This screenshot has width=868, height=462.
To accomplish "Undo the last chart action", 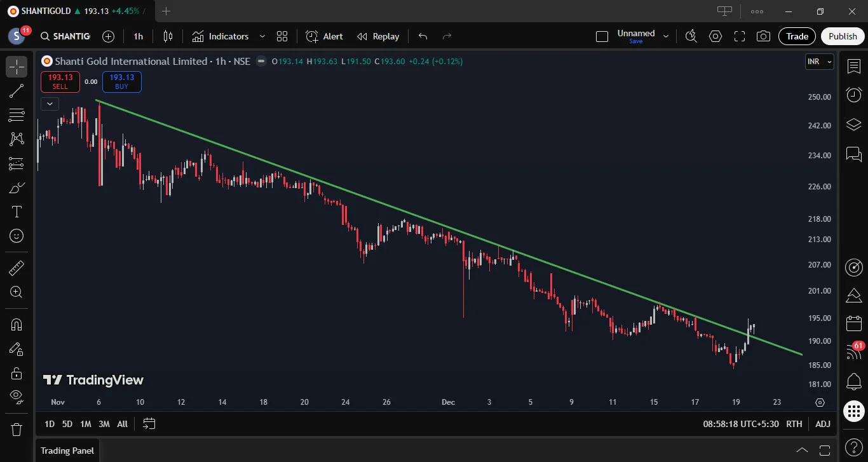I will 423,36.
